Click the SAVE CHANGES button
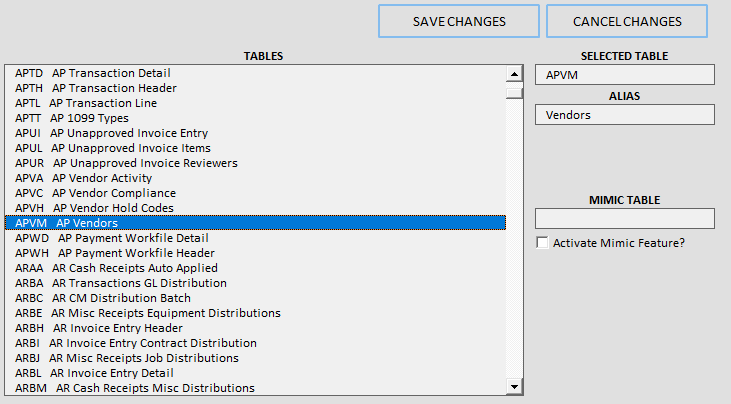Image resolution: width=731 pixels, height=404 pixels. coord(459,21)
